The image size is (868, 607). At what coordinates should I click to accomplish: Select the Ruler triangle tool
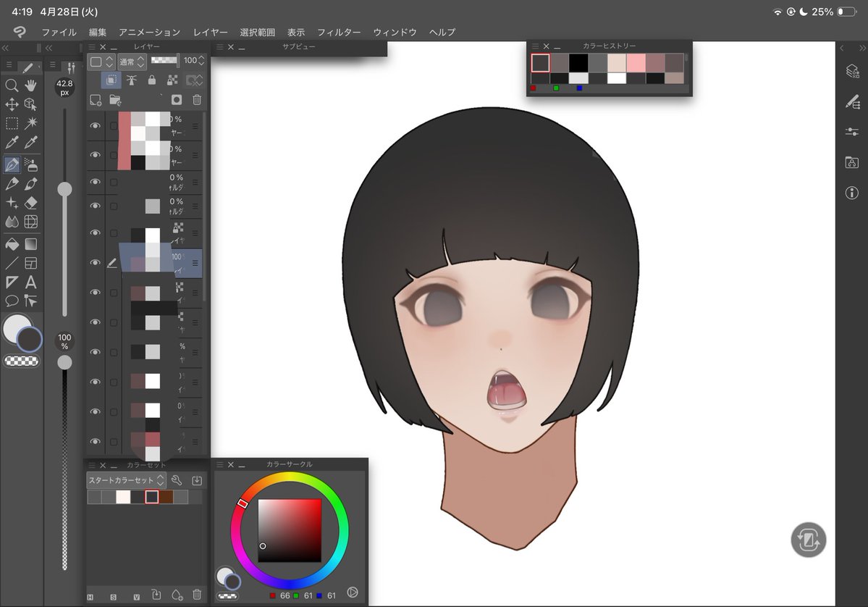point(12,282)
